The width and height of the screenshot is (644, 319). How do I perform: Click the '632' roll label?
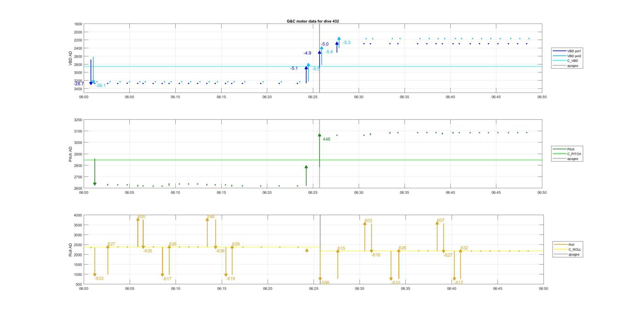click(x=464, y=248)
